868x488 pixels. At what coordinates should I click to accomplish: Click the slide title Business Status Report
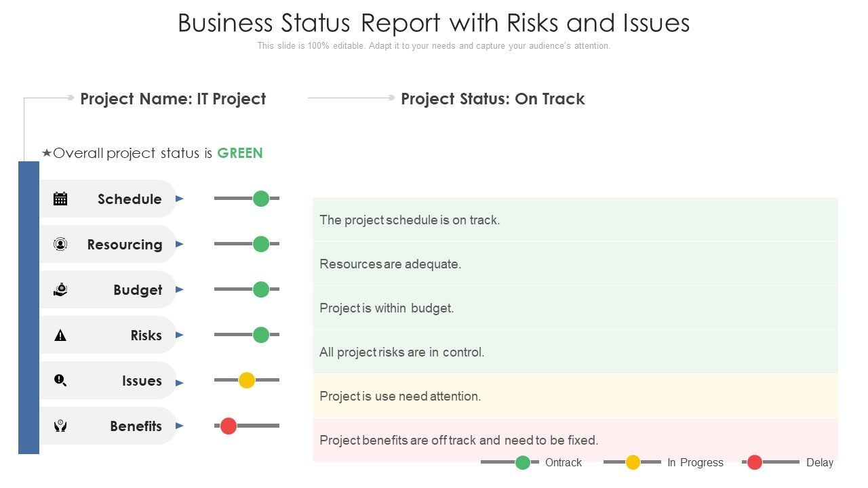[434, 23]
